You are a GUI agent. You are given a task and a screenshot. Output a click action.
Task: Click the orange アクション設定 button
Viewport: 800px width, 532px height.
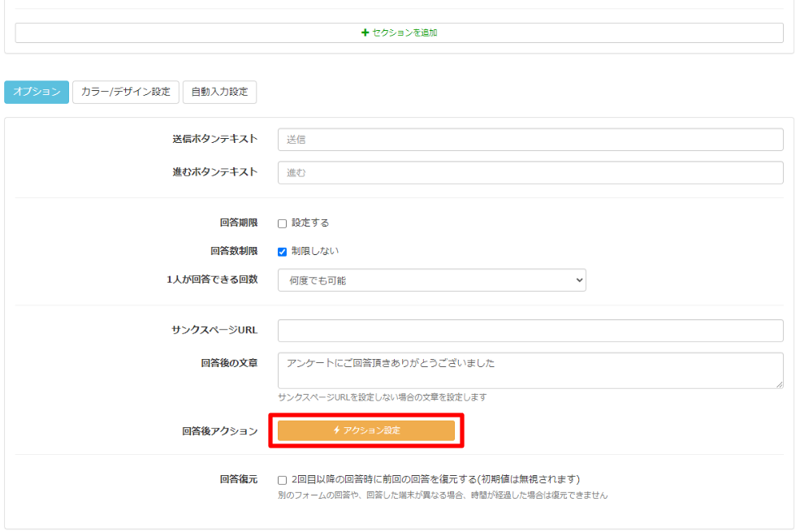pos(365,430)
